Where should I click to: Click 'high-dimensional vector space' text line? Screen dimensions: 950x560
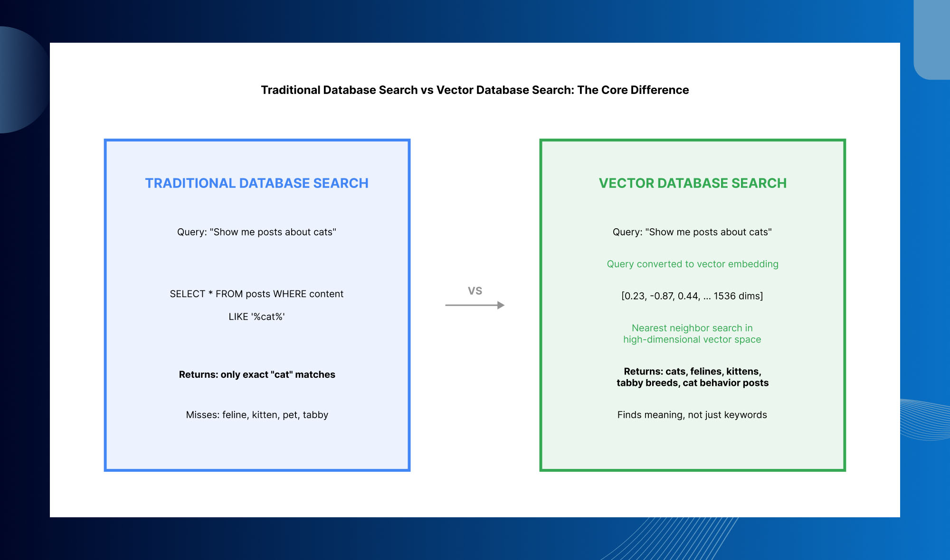point(692,339)
